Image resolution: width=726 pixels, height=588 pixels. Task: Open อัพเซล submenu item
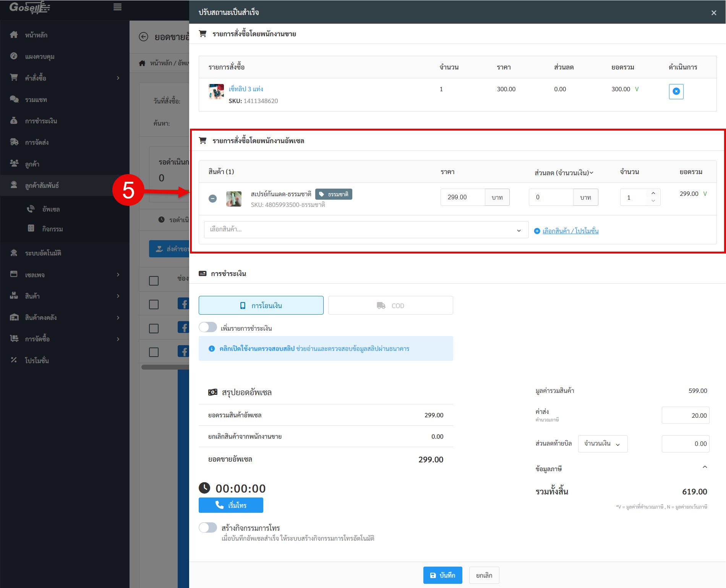tap(51, 209)
